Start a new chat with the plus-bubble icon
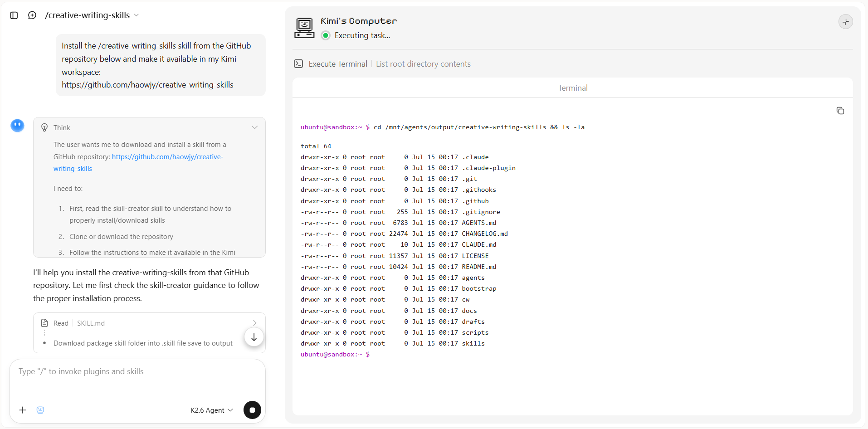 [32, 15]
